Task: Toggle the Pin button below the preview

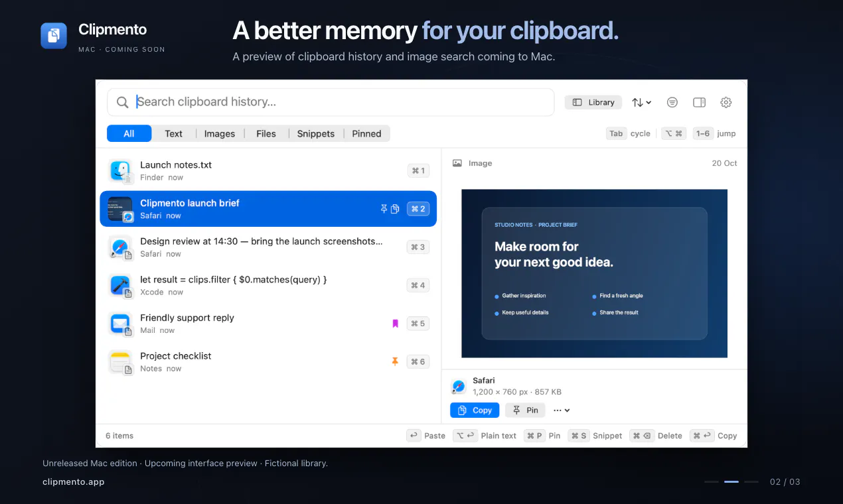Action: point(525,410)
